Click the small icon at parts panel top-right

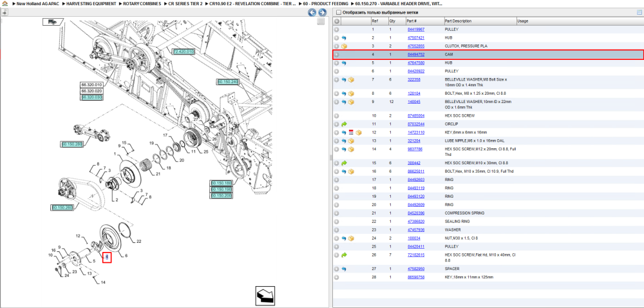(639, 12)
